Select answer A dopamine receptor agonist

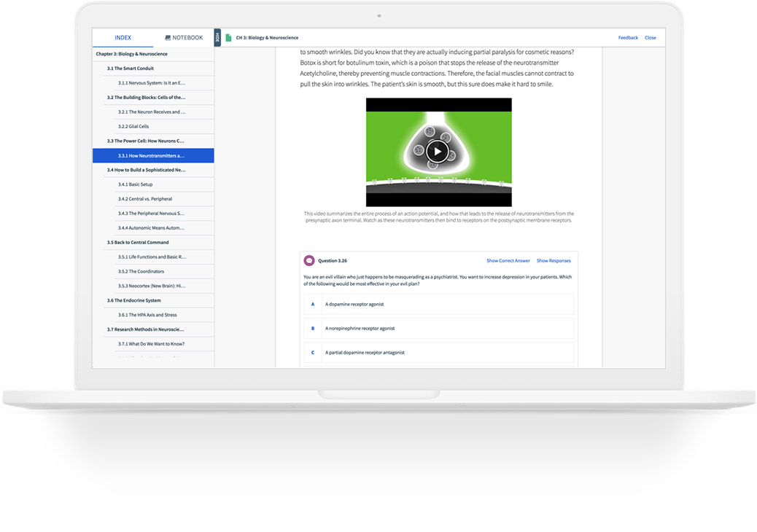[439, 305]
